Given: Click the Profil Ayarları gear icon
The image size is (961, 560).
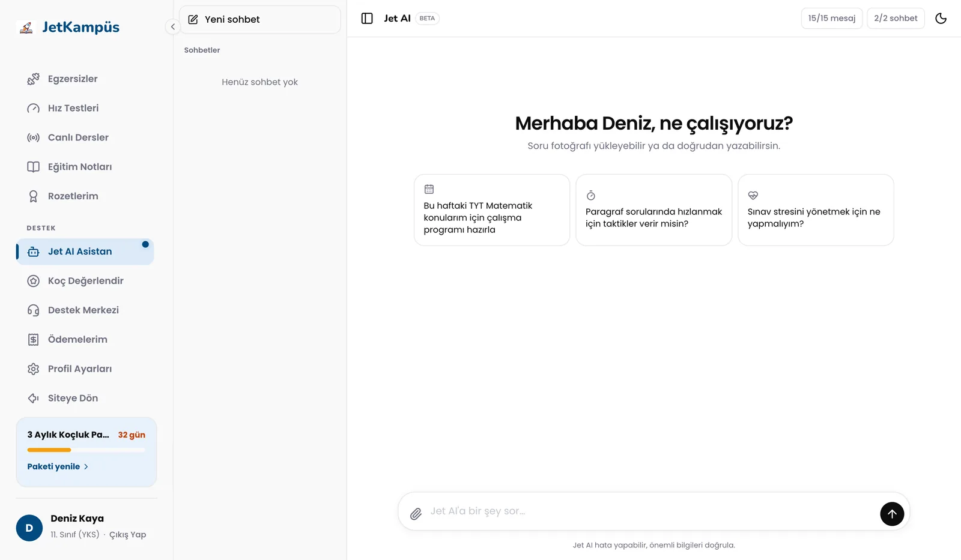Looking at the screenshot, I should [x=34, y=369].
